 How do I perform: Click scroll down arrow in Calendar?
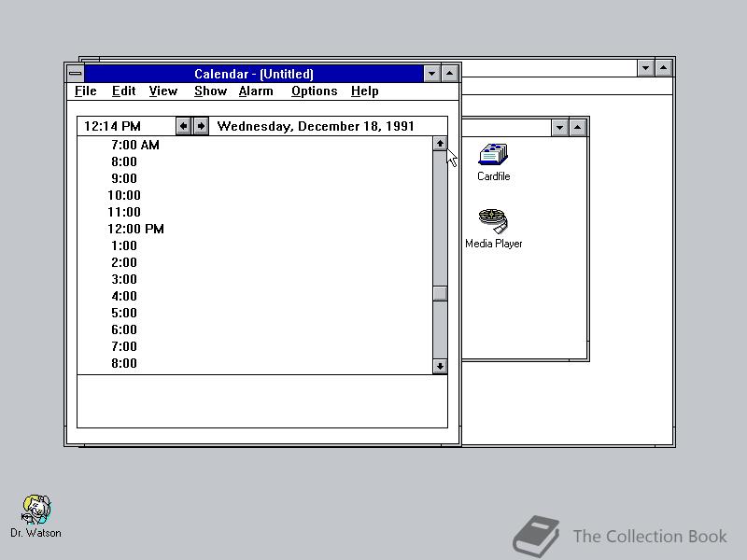440,366
